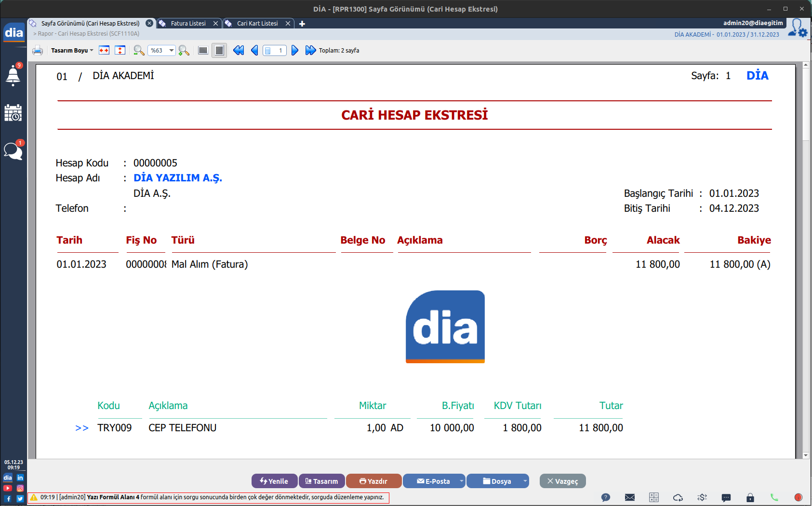Expand the %63 zoom level combo box

(x=171, y=51)
